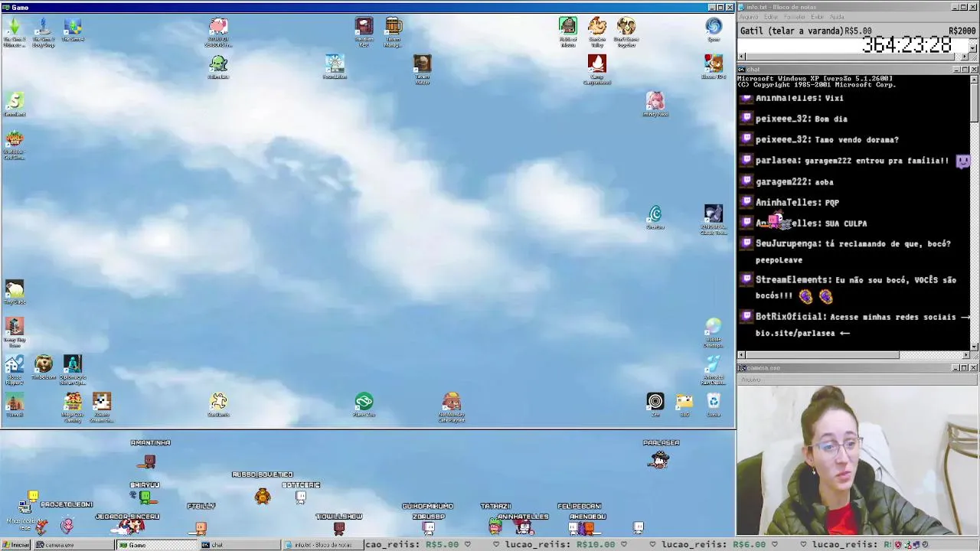
Task: Click the chat window horizontal scrollbar
Action: (854, 355)
